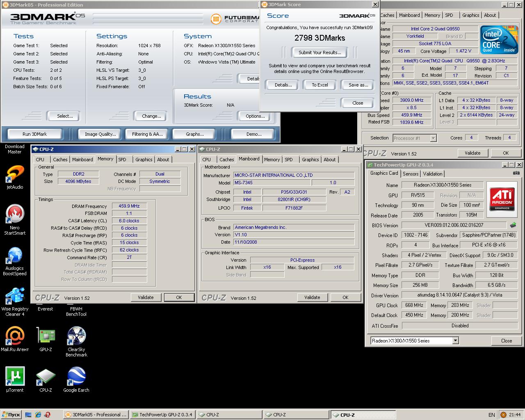The width and height of the screenshot is (525, 420).
Task: Click Change... under Settings
Action: 151,116
